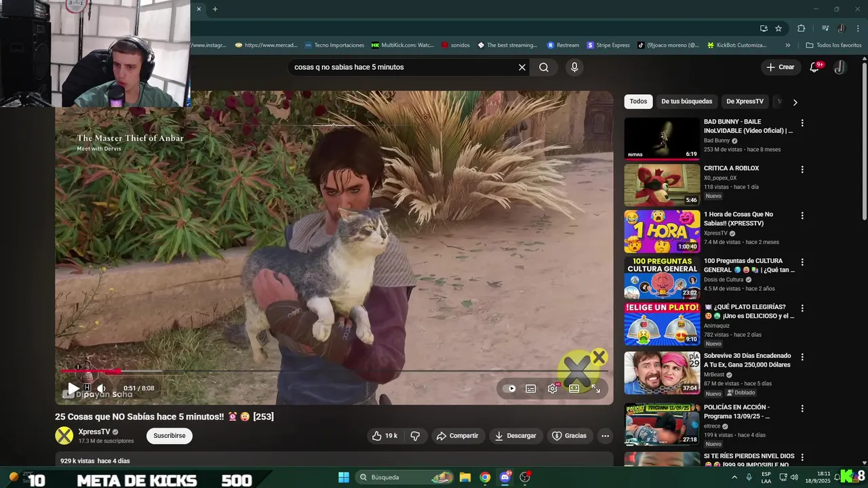Open options for ¿QUÉ PLATO ELEGIRÍAS? video

click(802, 308)
